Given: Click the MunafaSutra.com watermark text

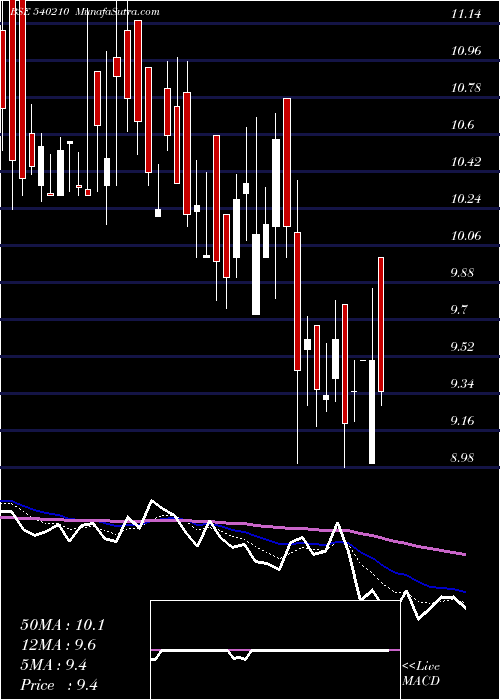Looking at the screenshot, I should 117,12.
